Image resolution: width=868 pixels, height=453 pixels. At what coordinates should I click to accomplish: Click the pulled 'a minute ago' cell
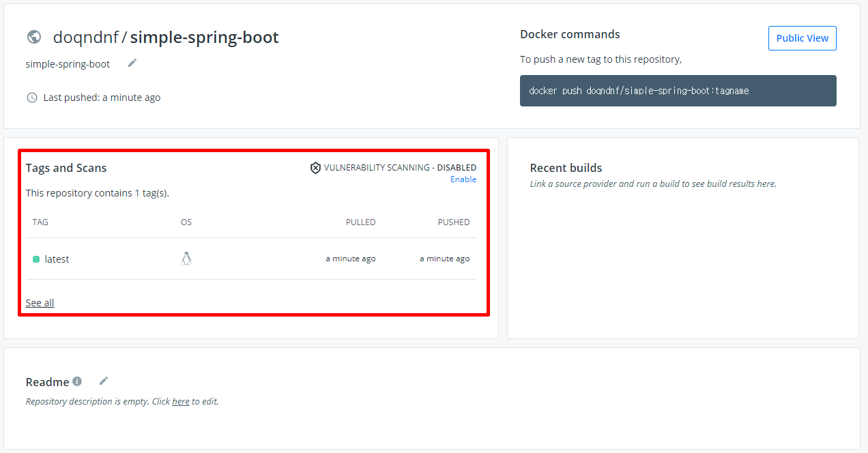pos(351,259)
